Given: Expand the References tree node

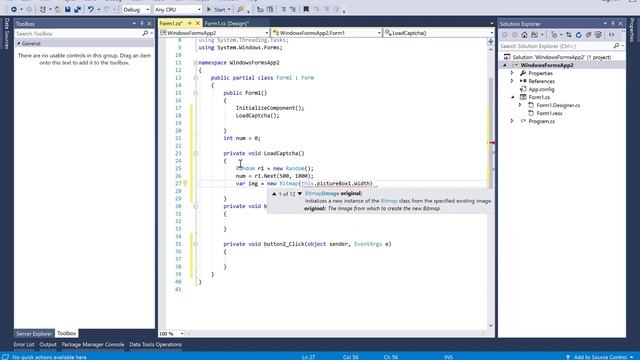Looking at the screenshot, I should pos(512,81).
